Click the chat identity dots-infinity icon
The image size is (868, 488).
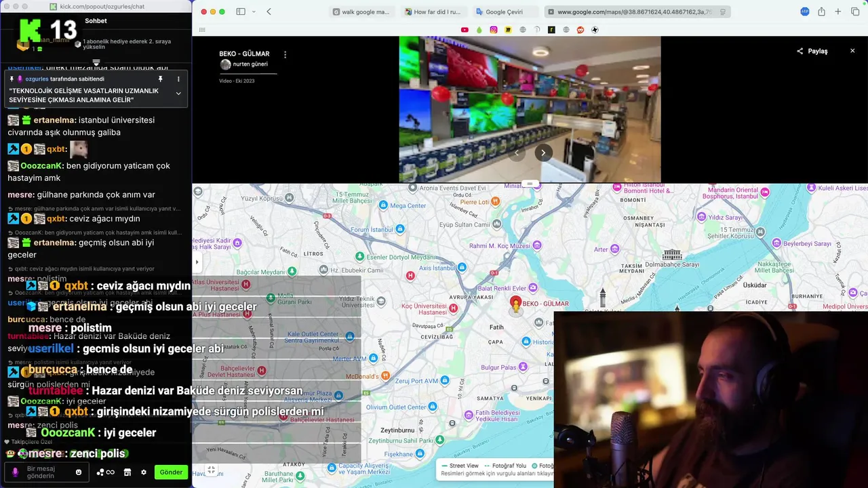pos(106,472)
